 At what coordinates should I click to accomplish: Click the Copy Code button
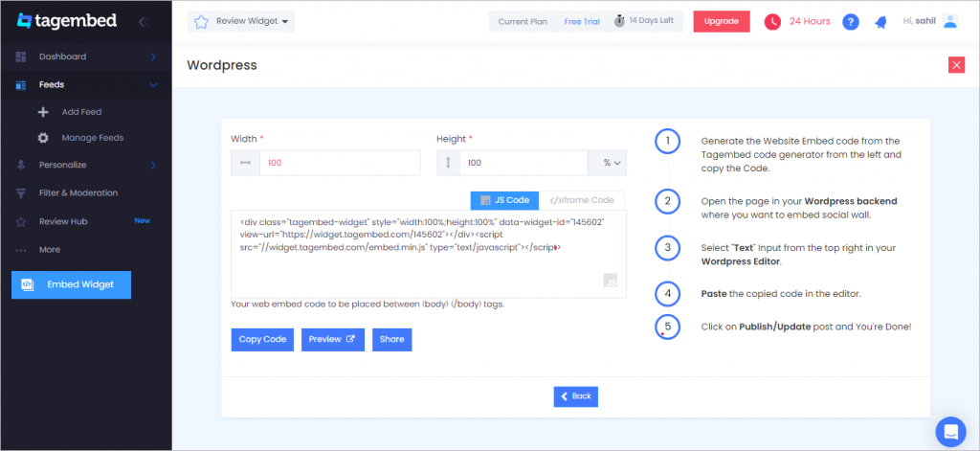[x=262, y=340]
